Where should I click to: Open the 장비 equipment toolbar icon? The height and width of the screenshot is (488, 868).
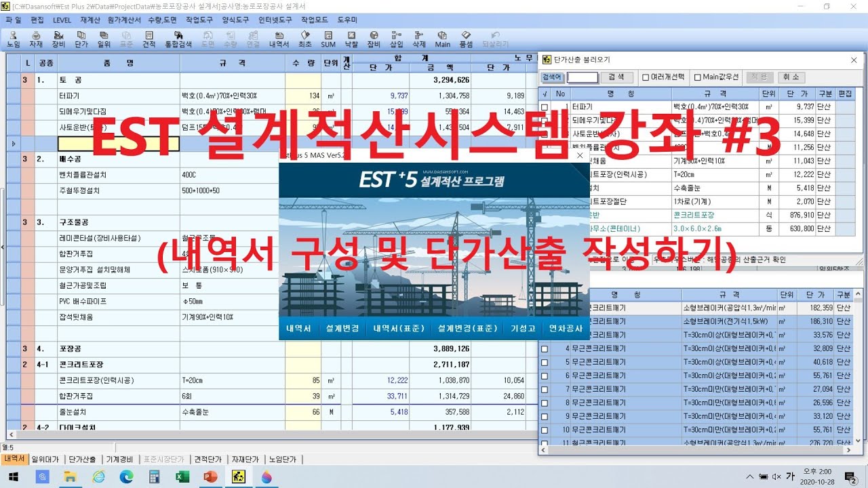point(58,39)
